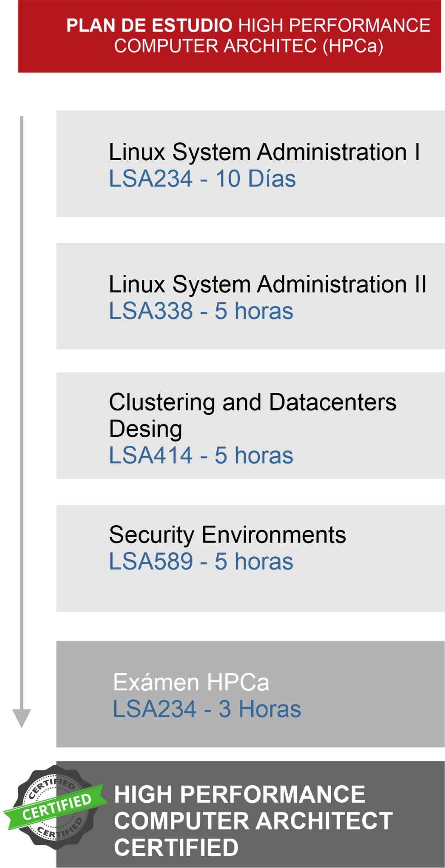Click HIGH PERFORMANCE COMPUTER ARCHITECT CERTIFIED text
Image resolution: width=445 pixels, height=868 pixels.
pos(253,821)
